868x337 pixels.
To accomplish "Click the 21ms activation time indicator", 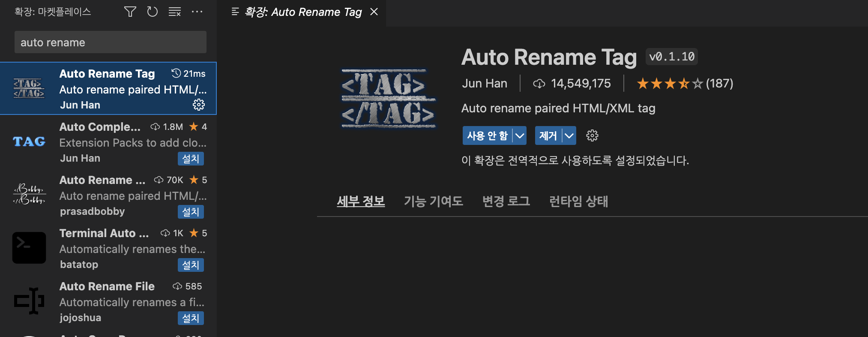I will pyautogui.click(x=189, y=74).
